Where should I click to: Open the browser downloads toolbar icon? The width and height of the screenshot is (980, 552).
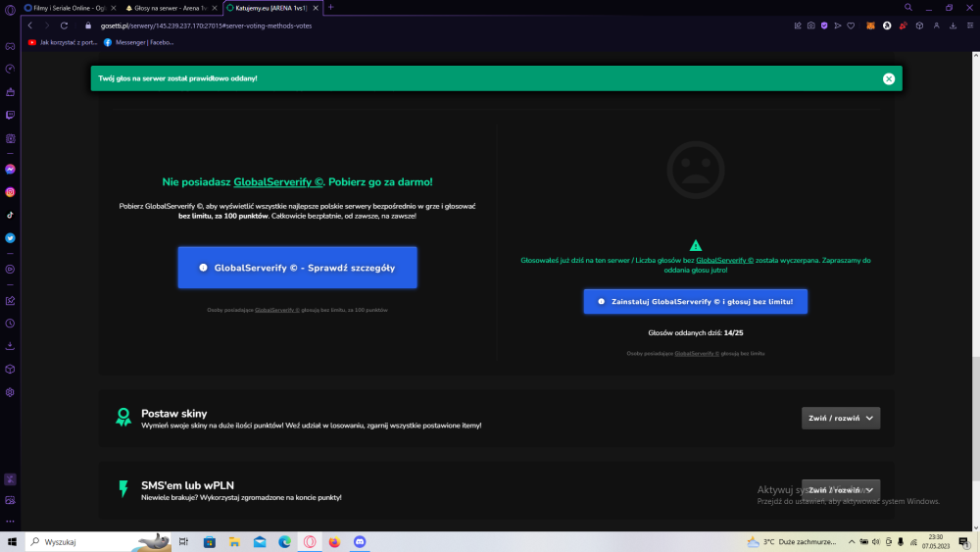(953, 25)
